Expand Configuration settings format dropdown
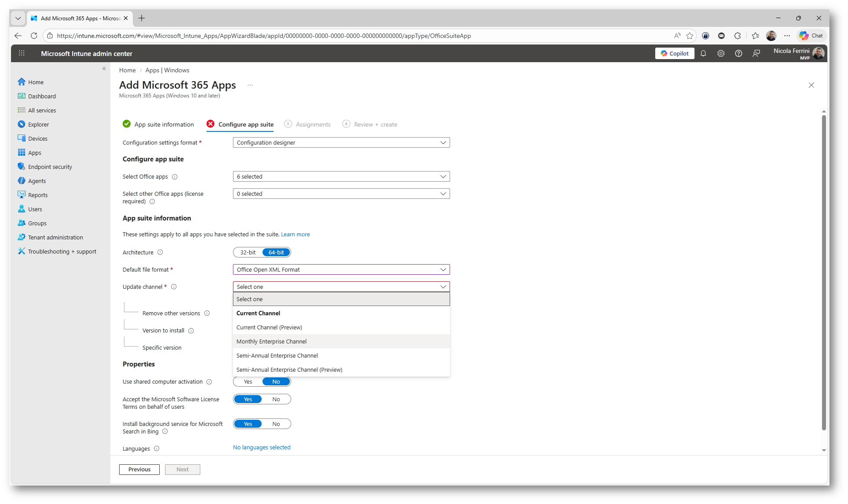This screenshot has height=504, width=848. click(x=341, y=142)
